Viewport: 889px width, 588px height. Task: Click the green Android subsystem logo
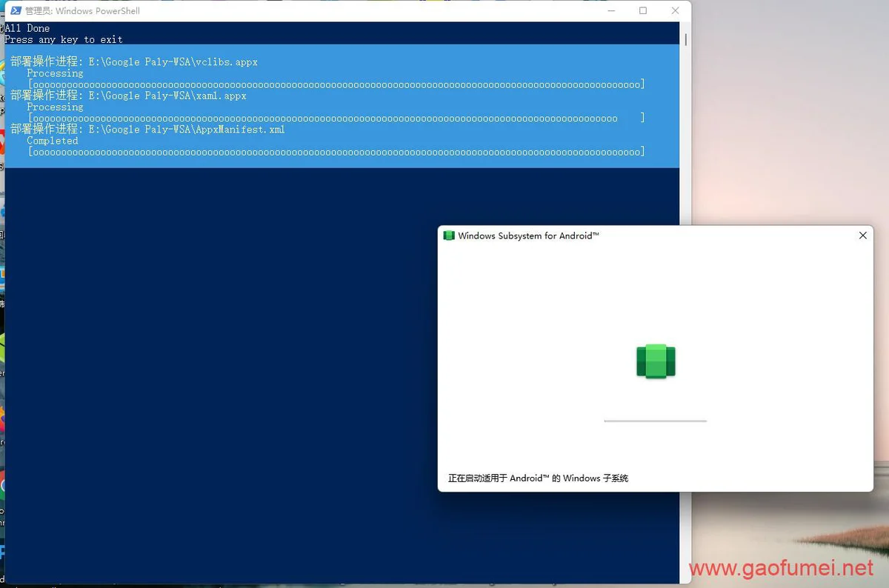[656, 361]
